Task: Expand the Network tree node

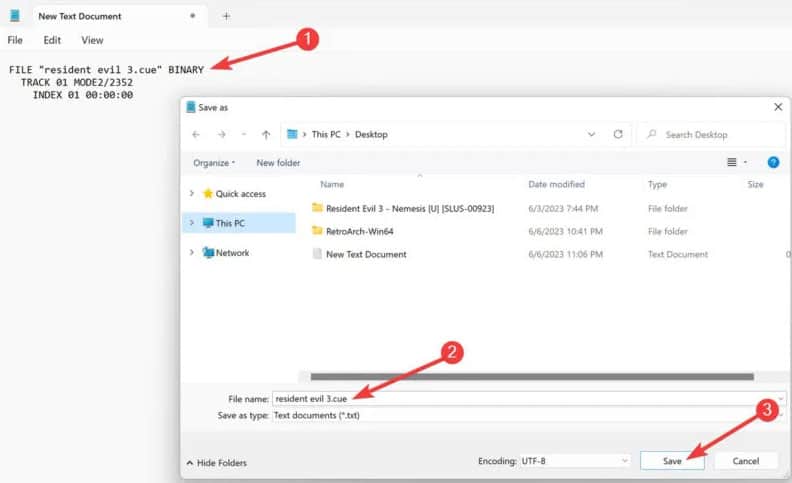Action: pos(192,252)
